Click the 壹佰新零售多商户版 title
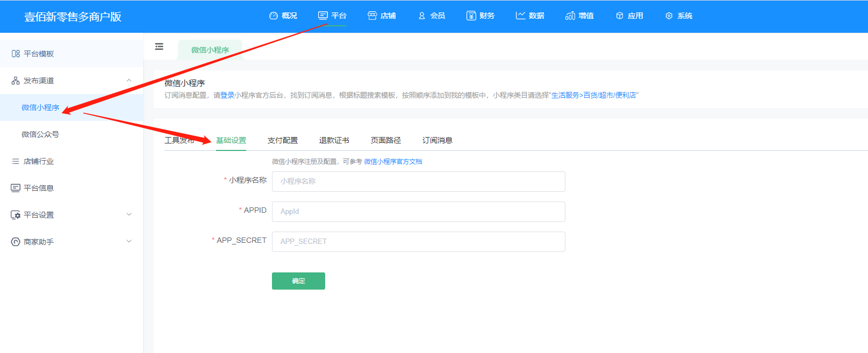The image size is (868, 353). [73, 17]
